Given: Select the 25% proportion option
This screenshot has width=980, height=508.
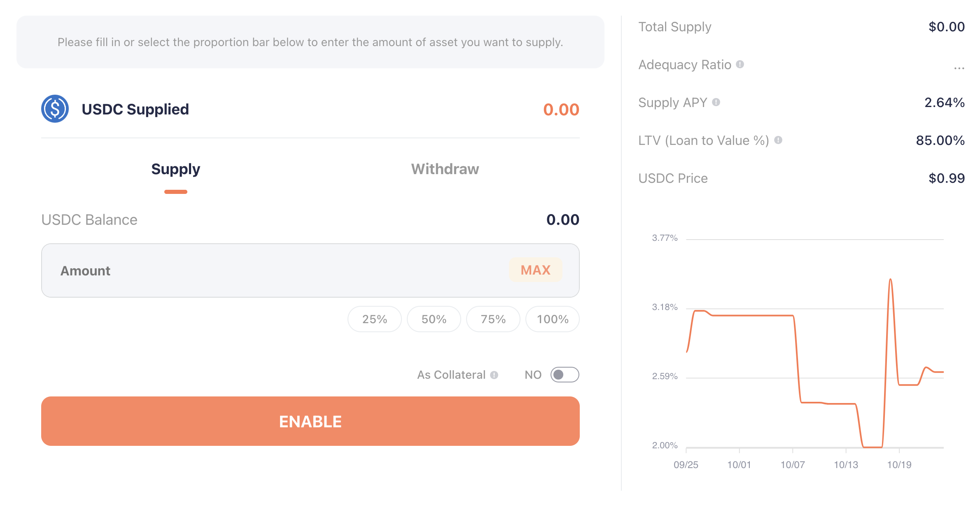Looking at the screenshot, I should [x=374, y=319].
